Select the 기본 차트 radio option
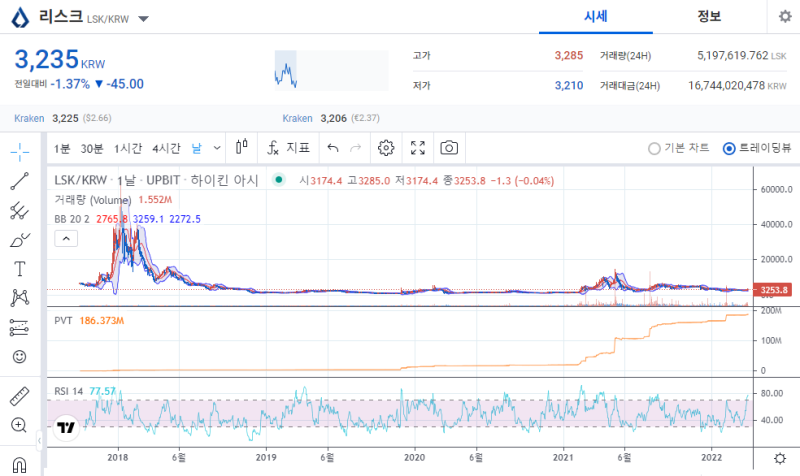This screenshot has height=476, width=800. (x=678, y=148)
